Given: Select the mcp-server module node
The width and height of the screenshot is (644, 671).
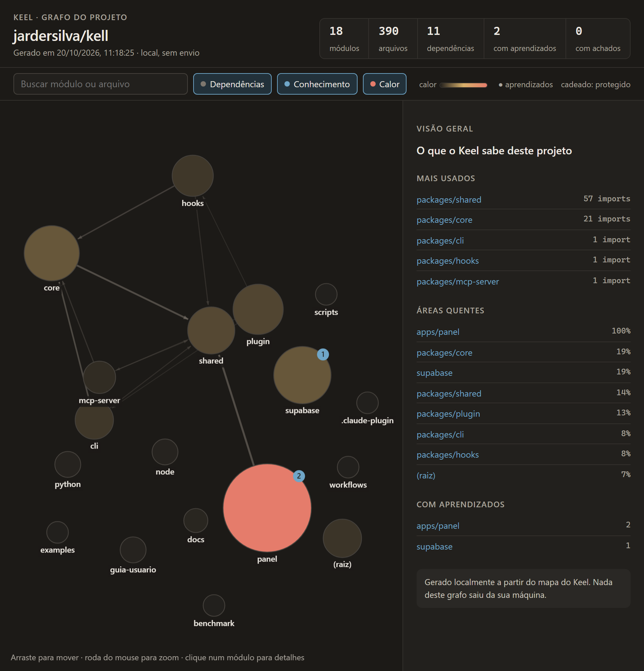Looking at the screenshot, I should click(x=100, y=377).
